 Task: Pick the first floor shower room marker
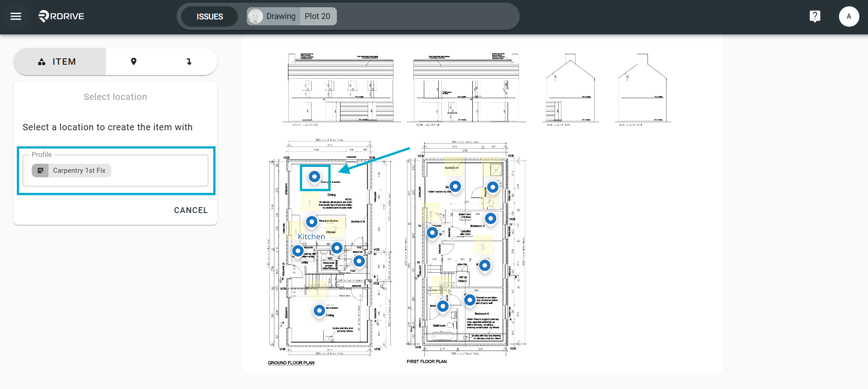[493, 187]
